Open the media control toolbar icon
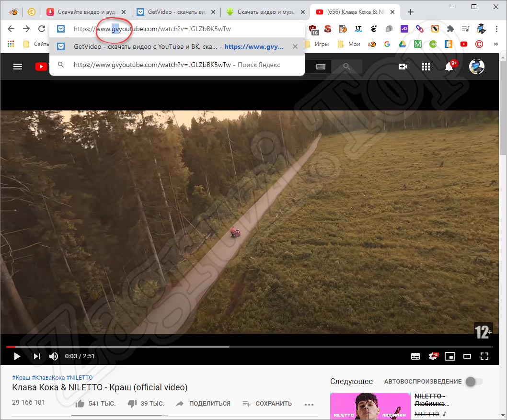 465,29
